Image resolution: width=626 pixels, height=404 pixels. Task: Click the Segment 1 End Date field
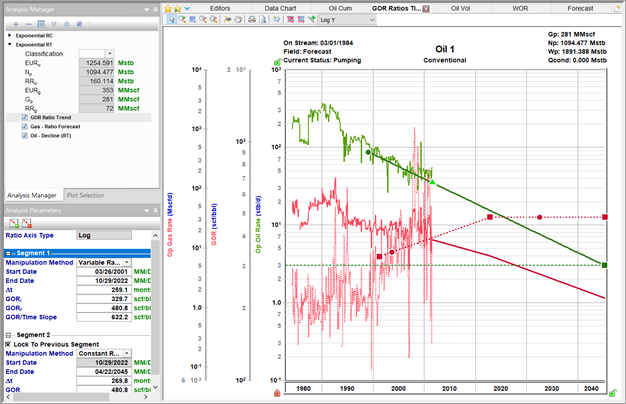click(104, 281)
